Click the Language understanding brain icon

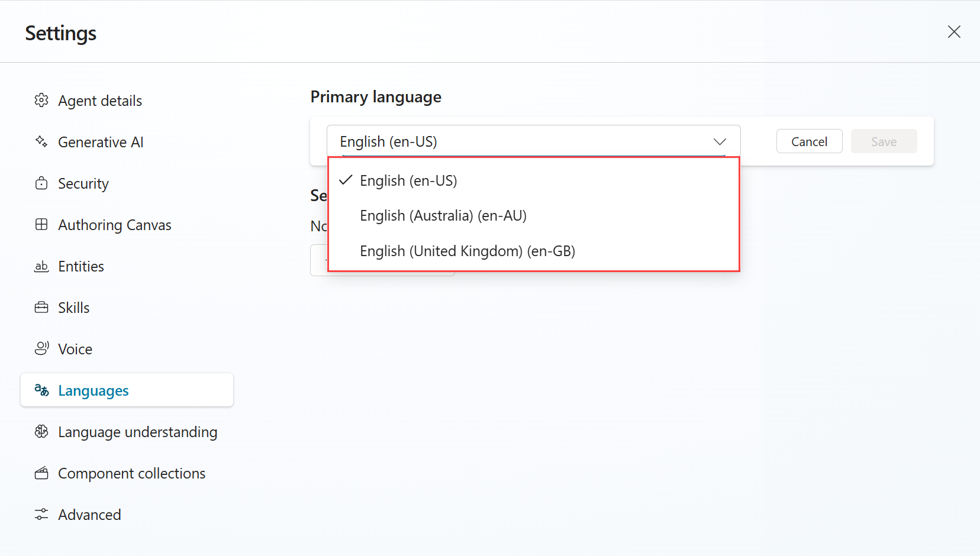[x=41, y=432]
